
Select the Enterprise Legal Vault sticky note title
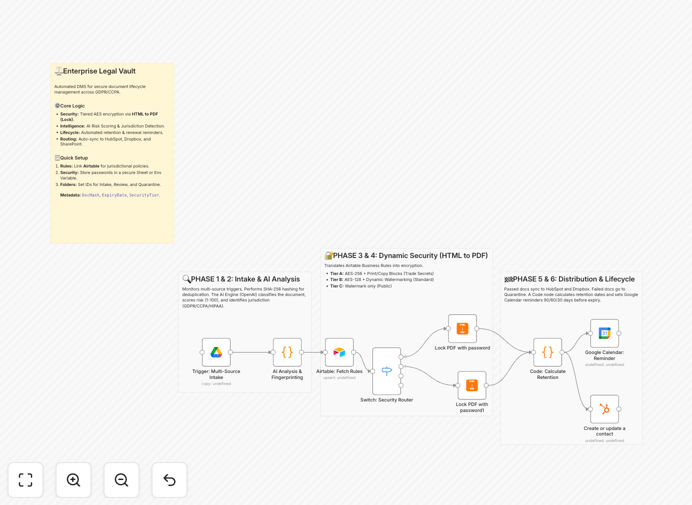(99, 71)
